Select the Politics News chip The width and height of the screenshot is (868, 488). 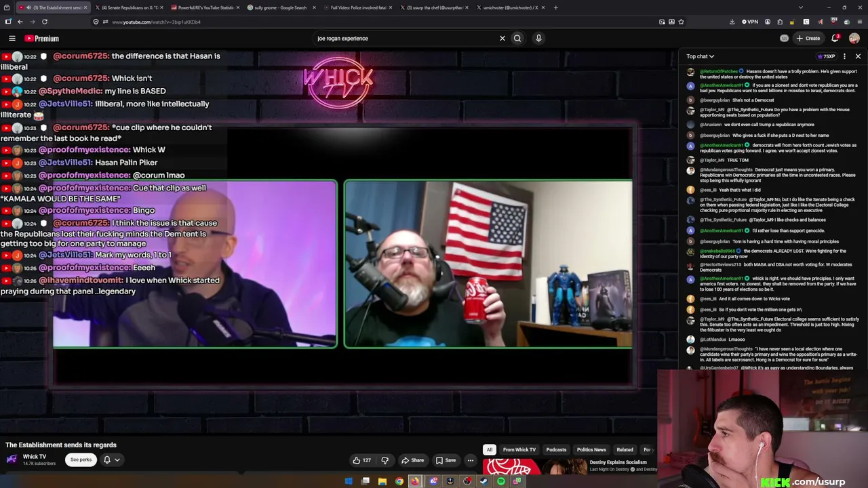(591, 450)
